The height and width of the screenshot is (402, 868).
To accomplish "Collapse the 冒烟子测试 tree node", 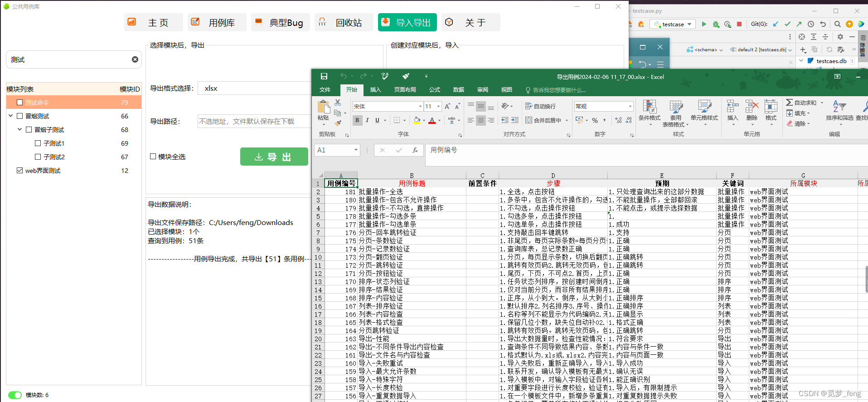I will coord(19,130).
